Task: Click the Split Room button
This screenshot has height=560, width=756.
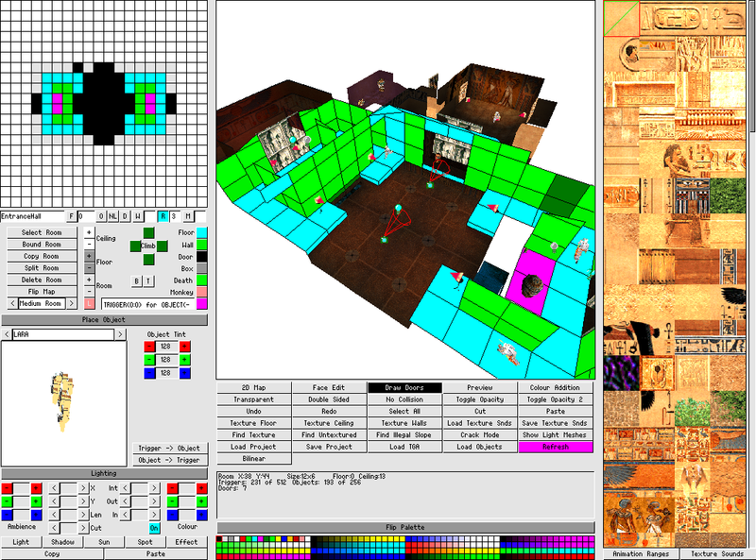Action: point(42,268)
